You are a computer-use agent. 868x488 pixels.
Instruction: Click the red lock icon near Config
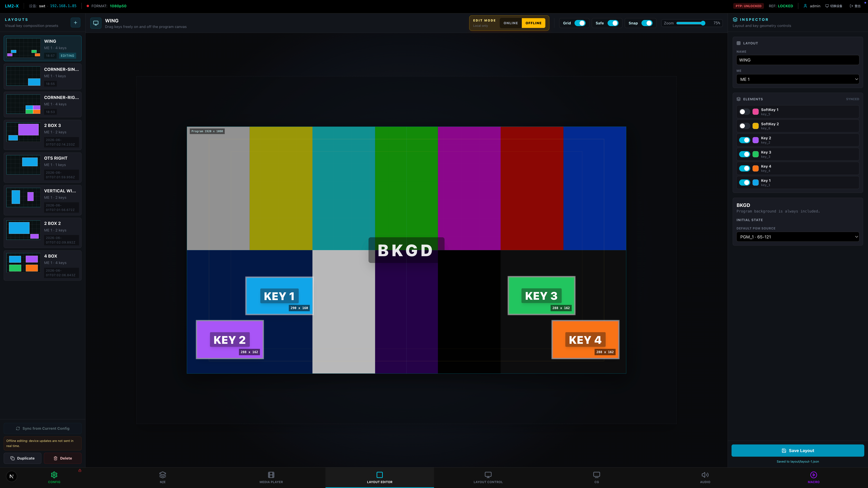click(80, 471)
